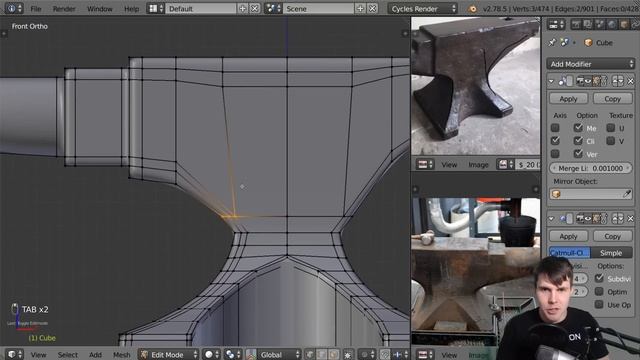Open the viewport shading selector
Viewport: 640px width, 360px height.
pyautogui.click(x=211, y=354)
